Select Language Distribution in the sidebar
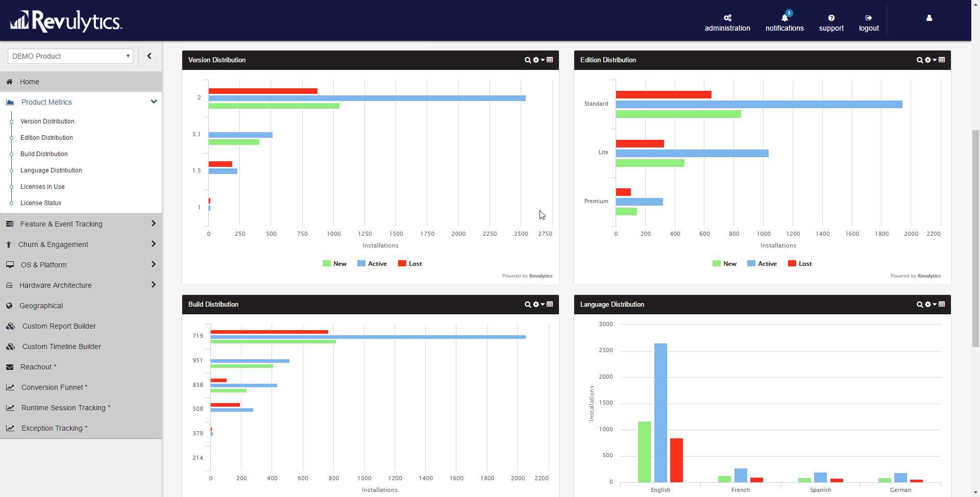The width and height of the screenshot is (980, 497). pos(51,170)
